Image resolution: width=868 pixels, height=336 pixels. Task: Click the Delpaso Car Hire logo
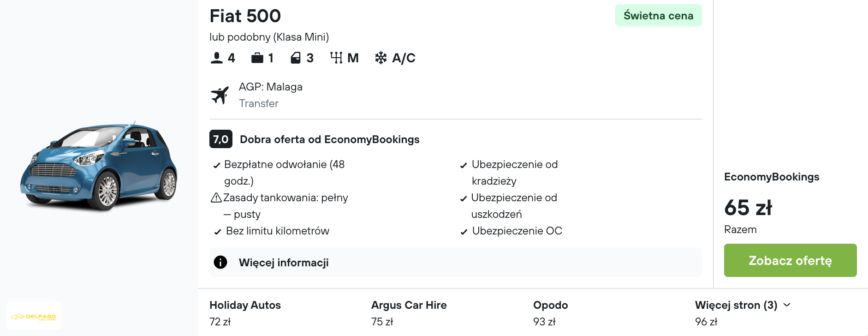click(x=34, y=317)
